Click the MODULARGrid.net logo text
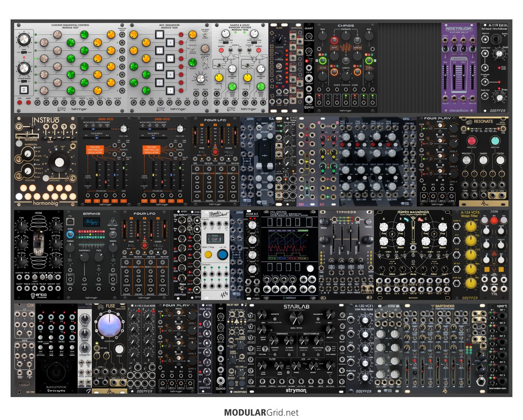Viewport: 523px width, 420px height. pyautogui.click(x=261, y=412)
